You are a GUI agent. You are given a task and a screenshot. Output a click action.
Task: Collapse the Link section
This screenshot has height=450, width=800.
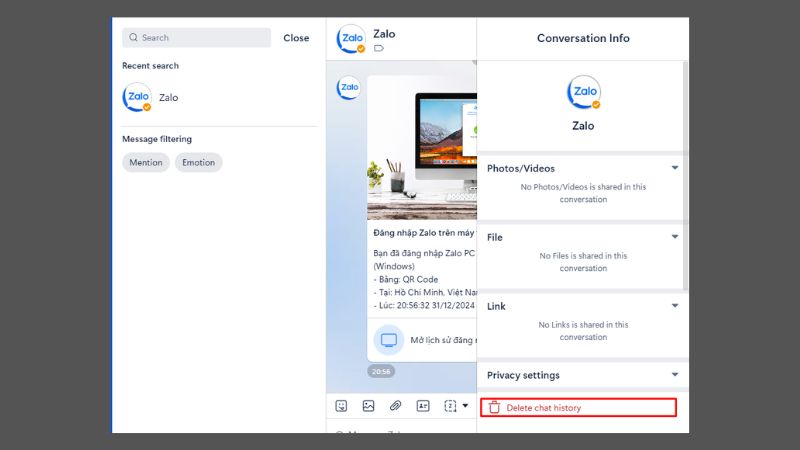675,306
